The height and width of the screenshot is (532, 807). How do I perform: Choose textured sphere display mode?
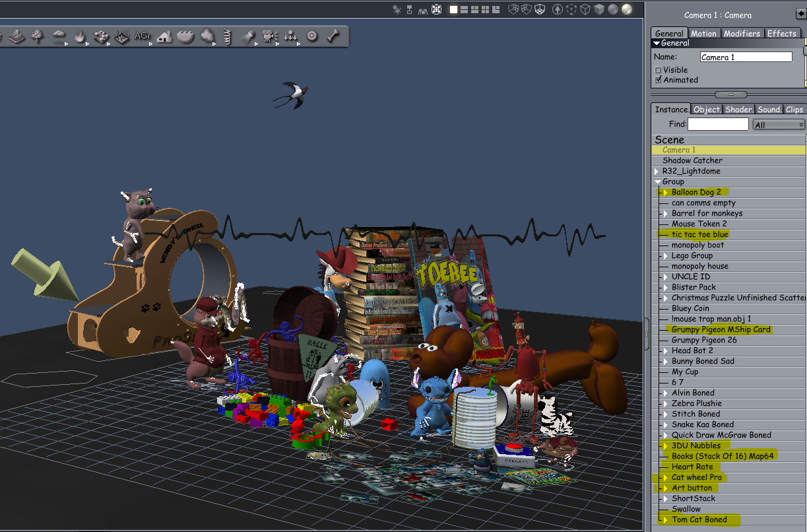626,9
